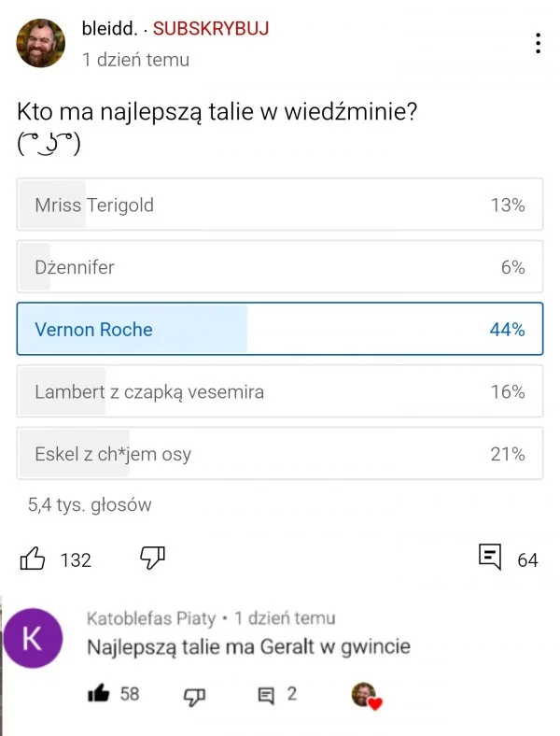Select the Vernon Roche poll option
This screenshot has width=560, height=736.
pos(280,329)
